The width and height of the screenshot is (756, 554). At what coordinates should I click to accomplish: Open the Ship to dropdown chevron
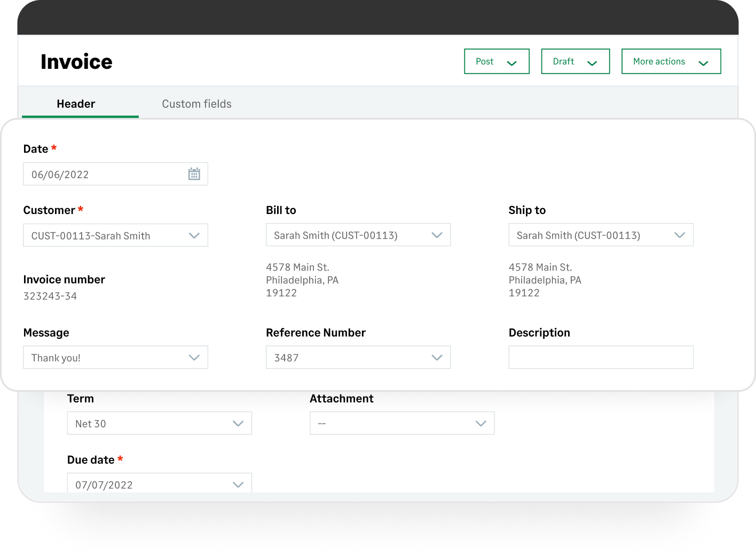pyautogui.click(x=679, y=235)
